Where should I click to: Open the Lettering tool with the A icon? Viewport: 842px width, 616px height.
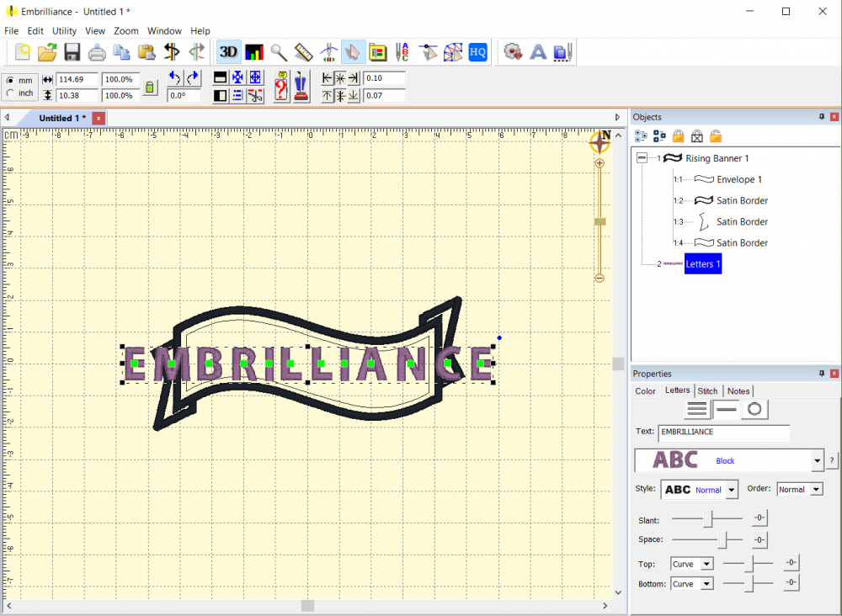[538, 51]
